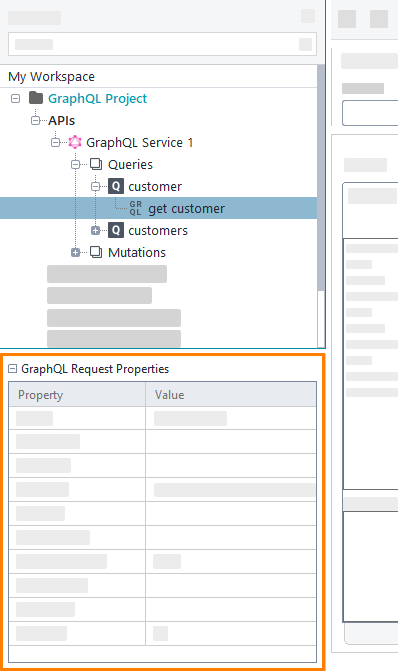Click the Q icon beside customer

pyautogui.click(x=116, y=187)
